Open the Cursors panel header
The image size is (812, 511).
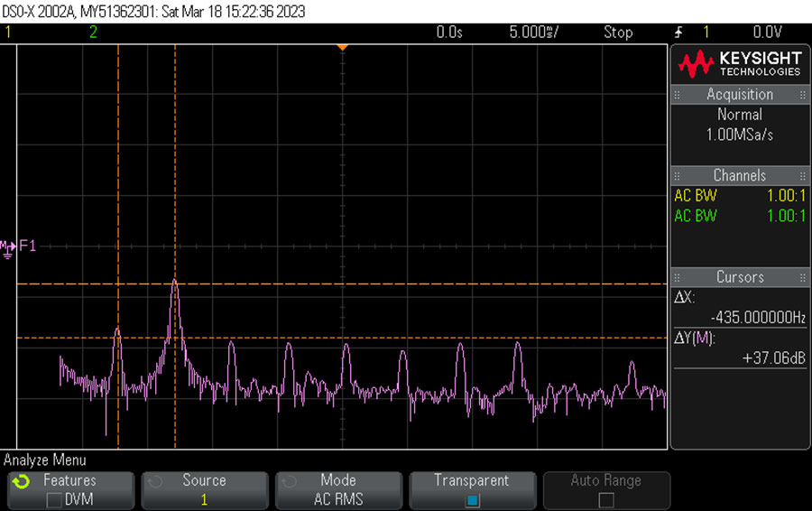click(x=740, y=277)
